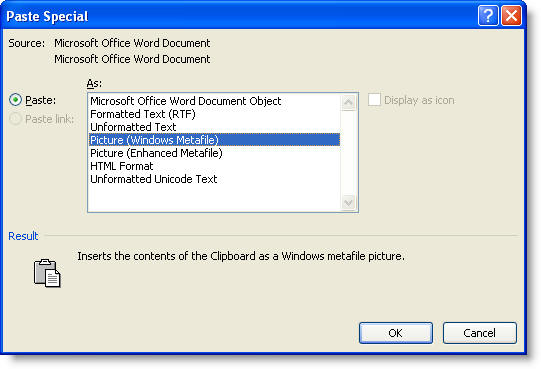
Task: Click the Cancel button
Action: 480,333
